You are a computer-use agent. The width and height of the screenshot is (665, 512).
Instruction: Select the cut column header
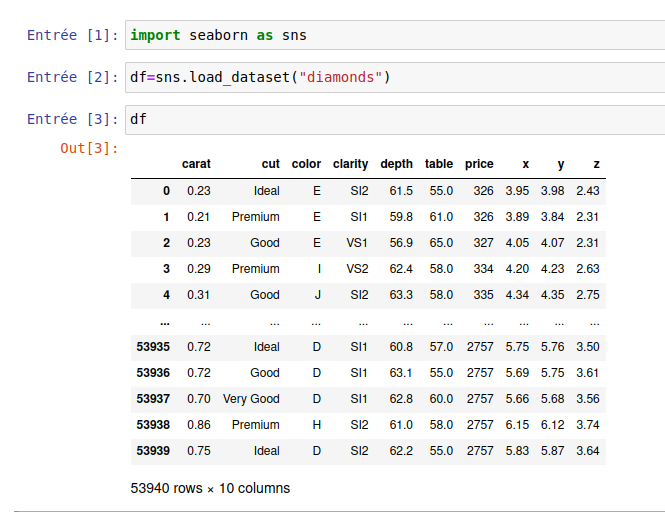click(x=270, y=164)
